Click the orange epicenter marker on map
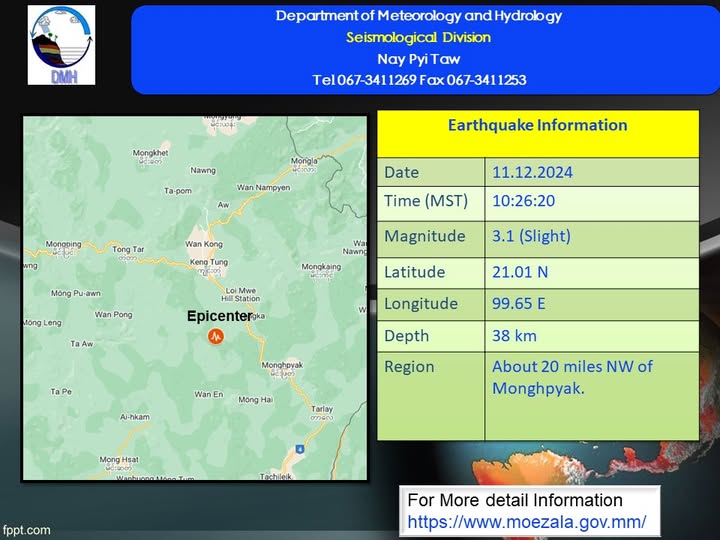The image size is (720, 540). point(216,336)
